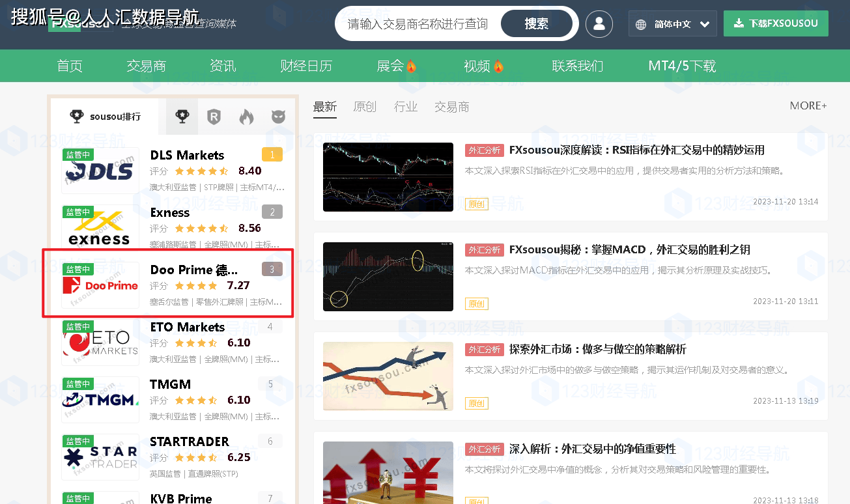This screenshot has height=504, width=850.
Task: Open the RSI指标 article title
Action: (x=637, y=150)
